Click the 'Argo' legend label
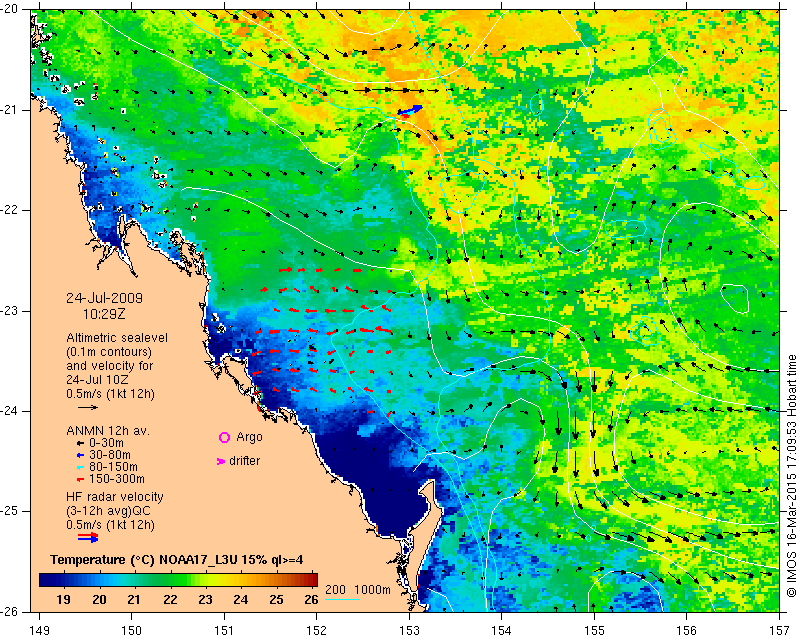This screenshot has width=800, height=640. pyautogui.click(x=249, y=437)
